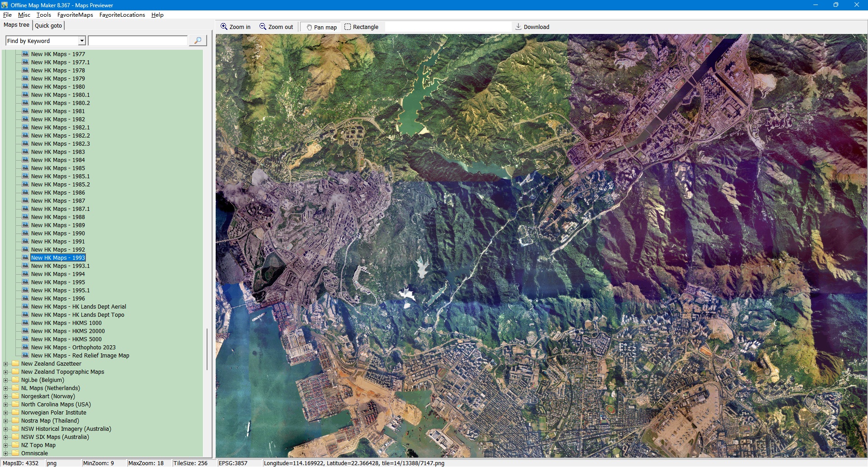
Task: Click the keyword search magnifier button
Action: point(198,41)
